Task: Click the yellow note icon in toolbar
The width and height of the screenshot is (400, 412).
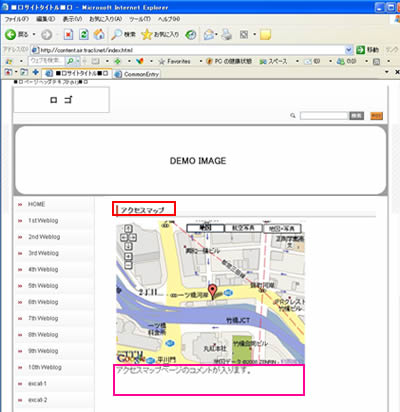Action: 265,34
